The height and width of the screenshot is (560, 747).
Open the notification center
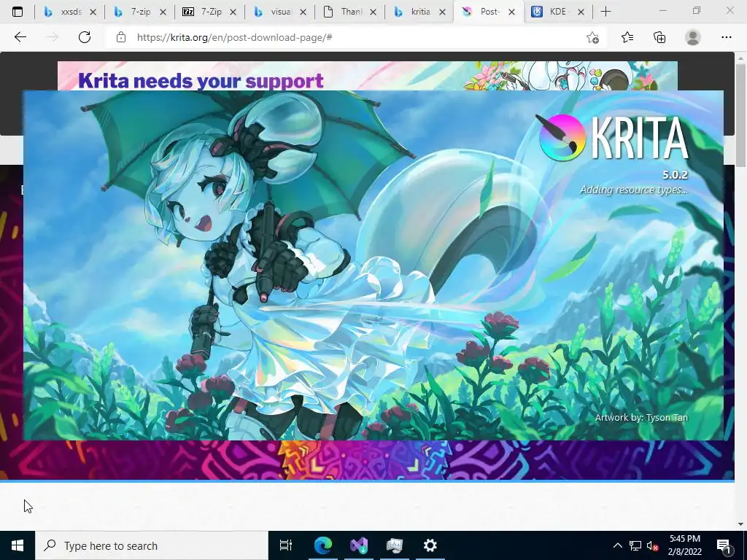(724, 545)
